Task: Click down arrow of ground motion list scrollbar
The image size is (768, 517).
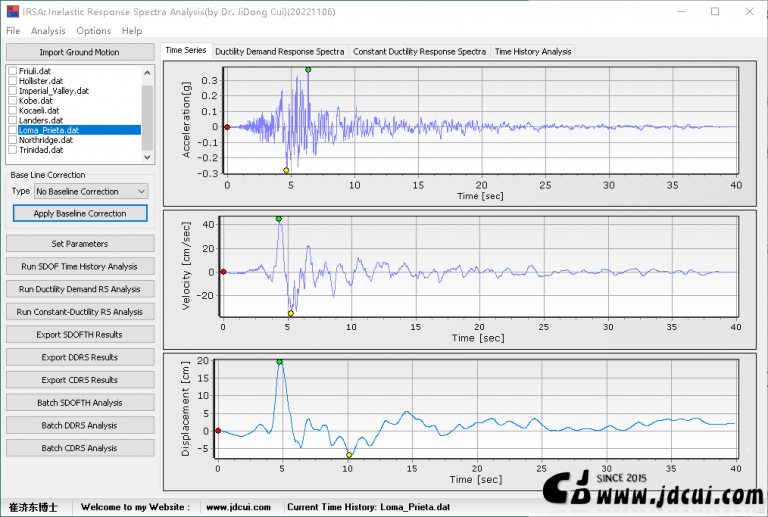Action: click(148, 156)
